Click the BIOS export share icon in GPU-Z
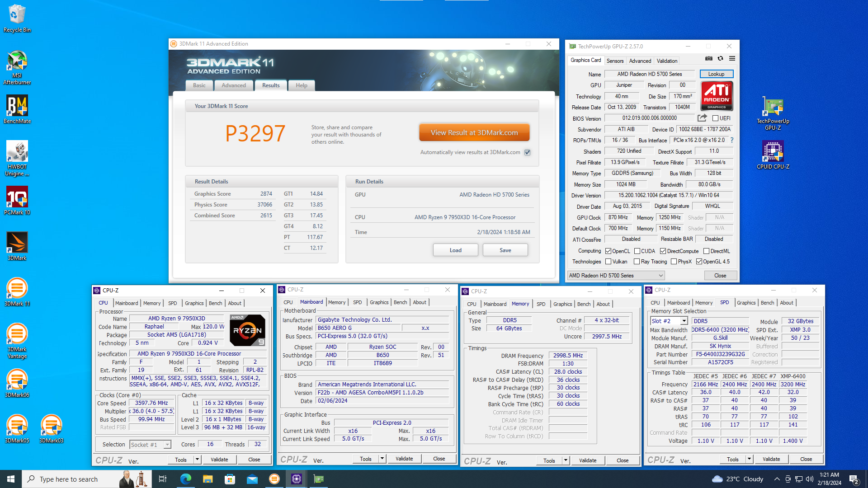The width and height of the screenshot is (868, 488). point(702,118)
